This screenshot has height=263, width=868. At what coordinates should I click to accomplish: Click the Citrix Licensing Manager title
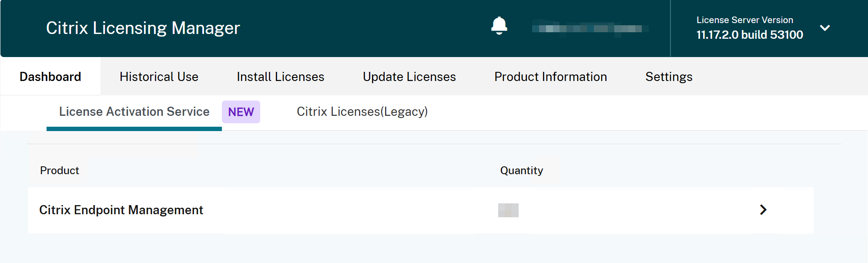click(143, 28)
